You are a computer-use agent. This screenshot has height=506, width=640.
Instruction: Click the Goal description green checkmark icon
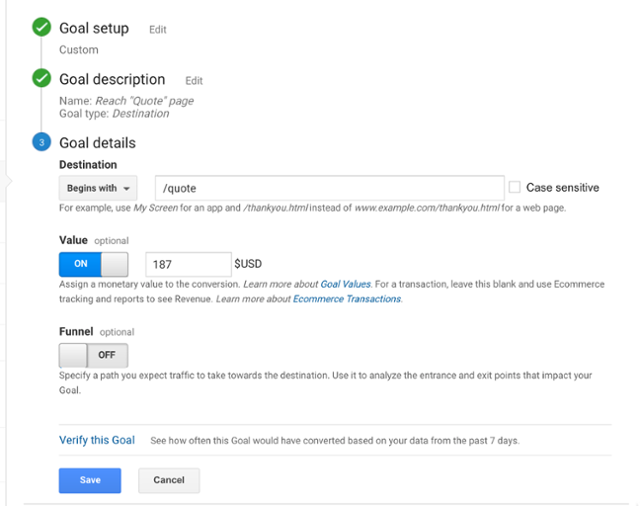click(41, 79)
